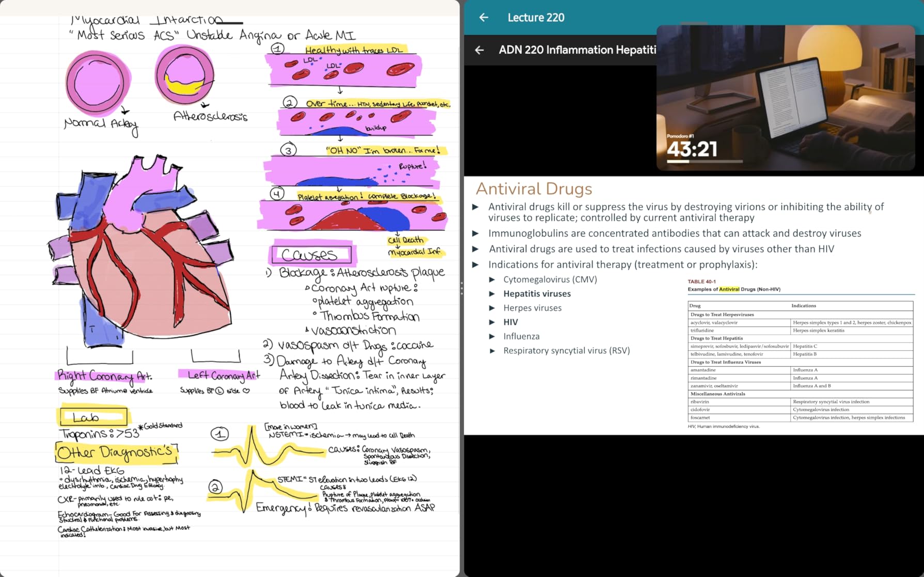Select the acyclovir, valacyclovir table row

(x=800, y=322)
